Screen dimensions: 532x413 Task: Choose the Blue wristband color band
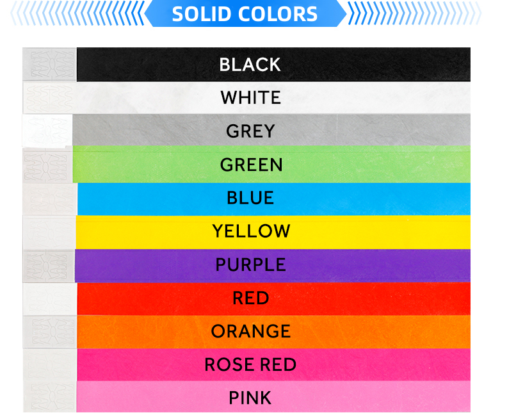pos(273,198)
